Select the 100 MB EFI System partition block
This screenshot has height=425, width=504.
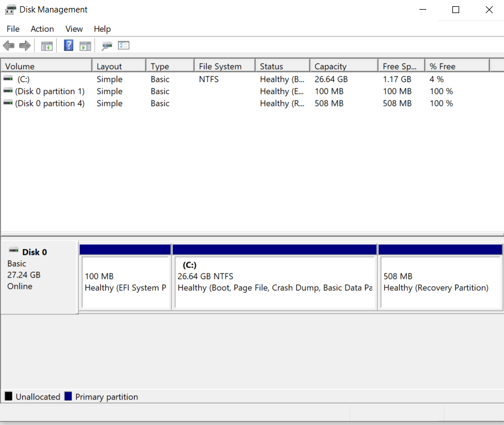pos(125,277)
